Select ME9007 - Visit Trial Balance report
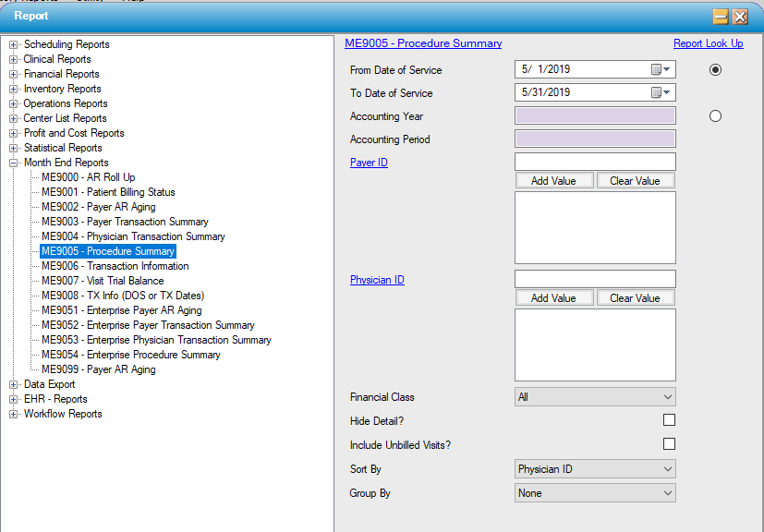Screen dimensions: 764x532 (103, 281)
